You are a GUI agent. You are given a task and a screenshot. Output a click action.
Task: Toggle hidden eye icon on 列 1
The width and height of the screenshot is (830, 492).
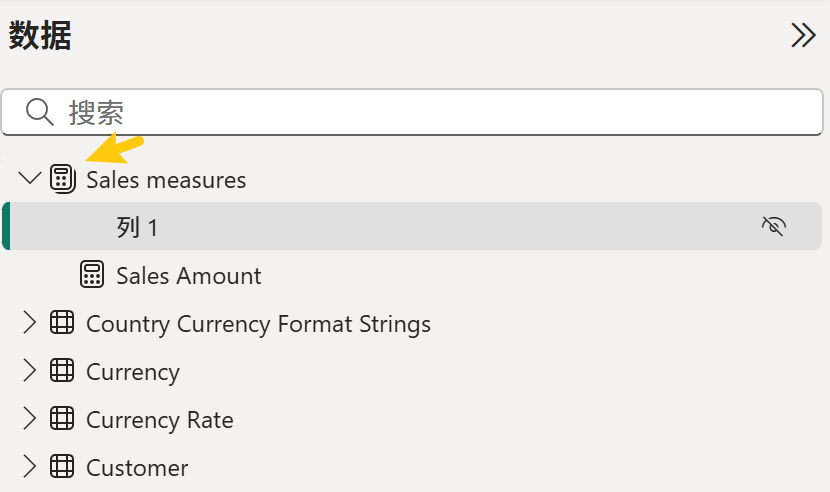pyautogui.click(x=773, y=226)
